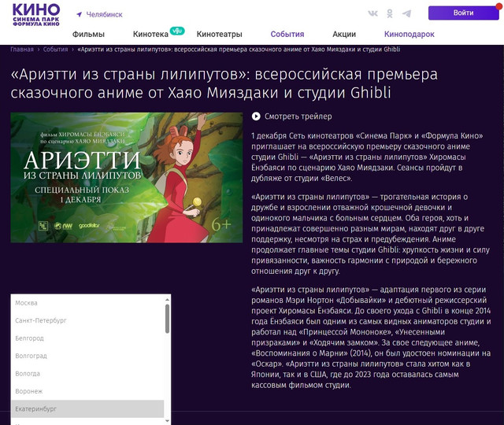The image size is (504, 425).
Task: Open Telegram channel icon
Action: 406,13
